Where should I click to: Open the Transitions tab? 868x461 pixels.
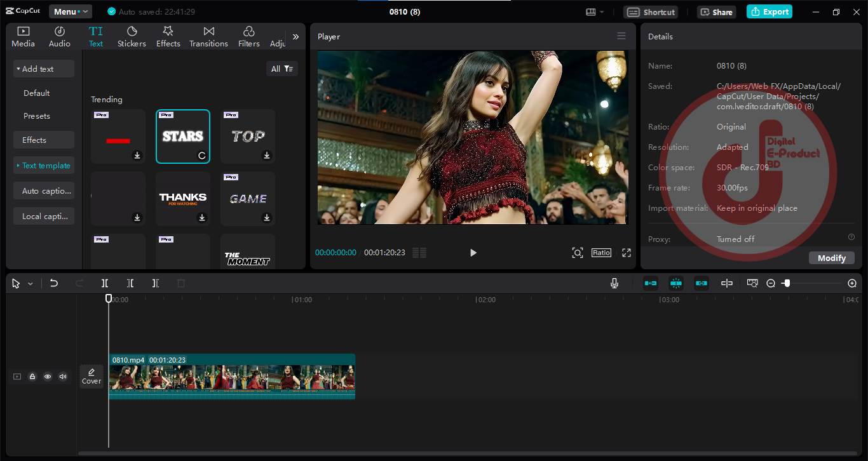[x=208, y=37]
